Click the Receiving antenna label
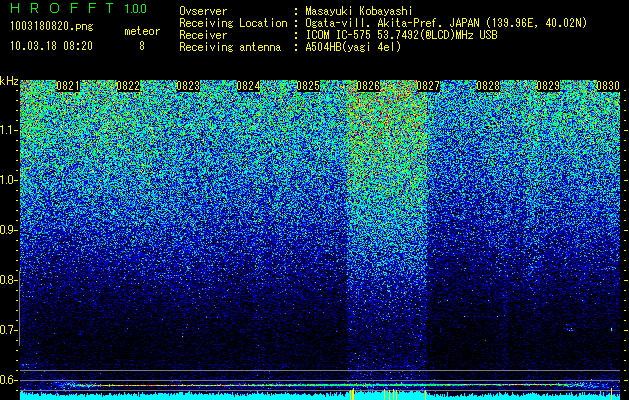 click(230, 47)
